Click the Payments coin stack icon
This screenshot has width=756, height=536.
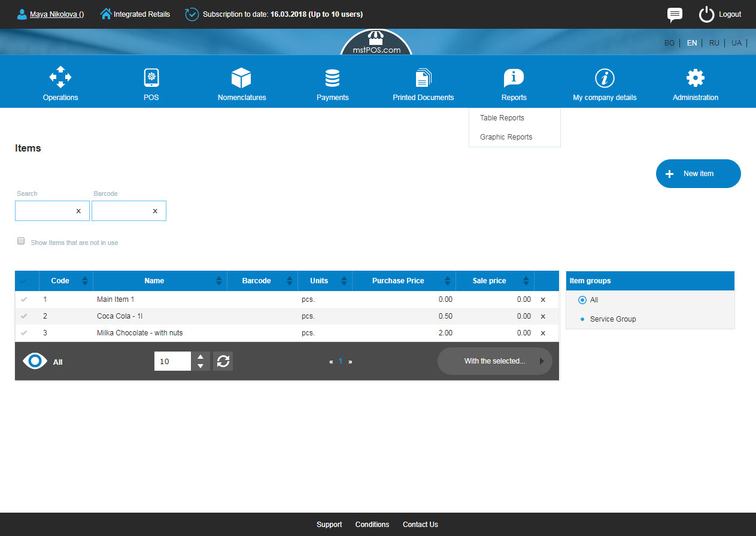coord(332,78)
